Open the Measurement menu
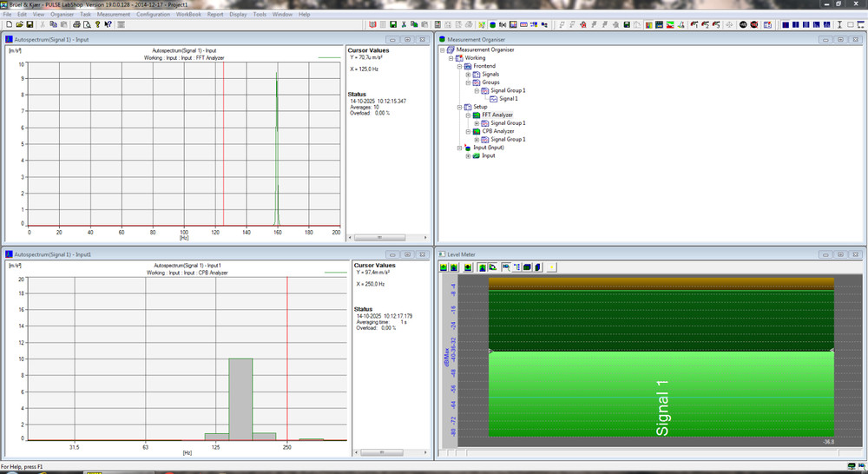Screen dimensions: 868x474 114,15
